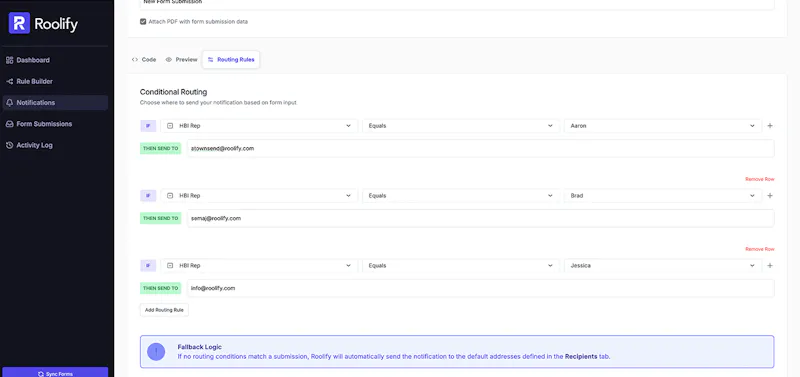This screenshot has width=800, height=377.
Task: Click the Preview eye icon
Action: coord(168,60)
